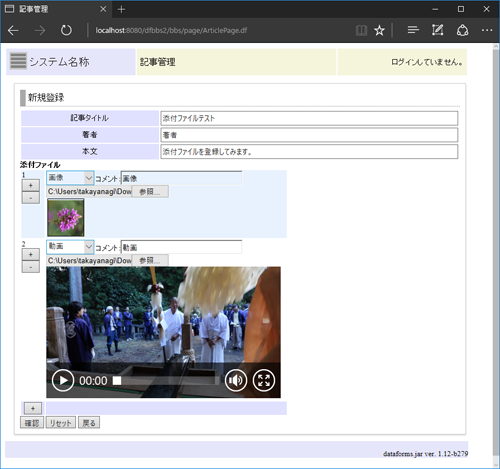Remove attachment row 1 with minus button

tap(31, 198)
